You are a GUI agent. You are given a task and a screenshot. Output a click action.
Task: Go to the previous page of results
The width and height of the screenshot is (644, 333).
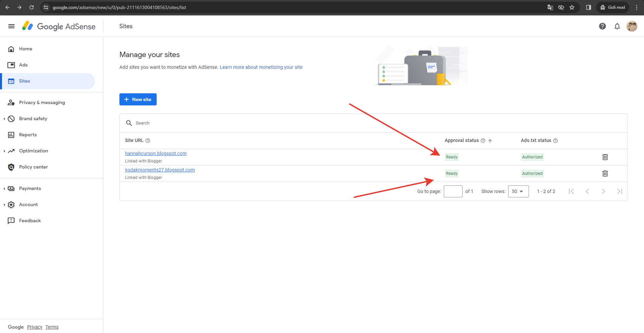587,191
